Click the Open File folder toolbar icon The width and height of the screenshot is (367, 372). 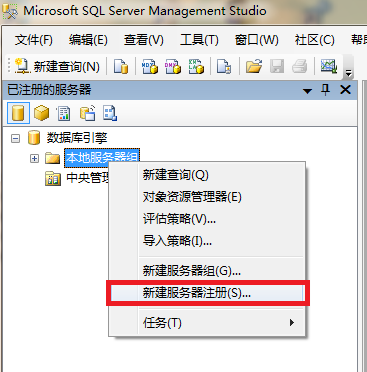tap(254, 66)
